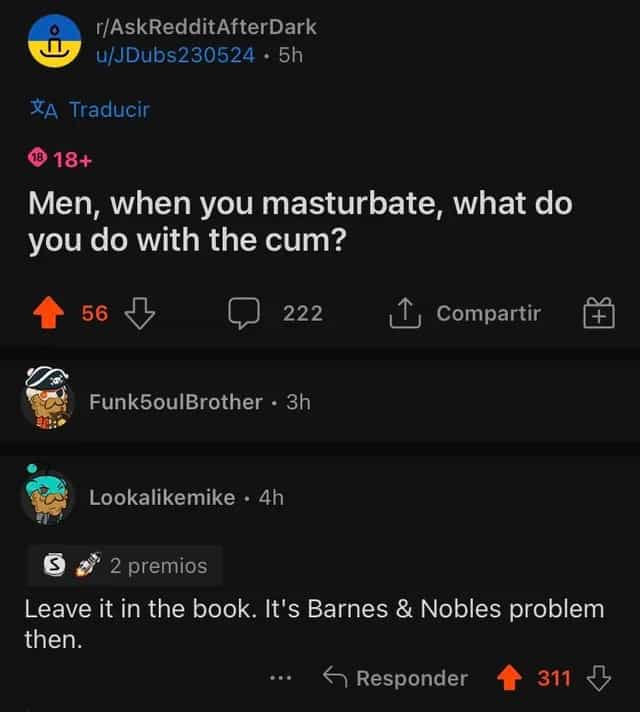Downvote the post by JDubs230524

point(140,313)
